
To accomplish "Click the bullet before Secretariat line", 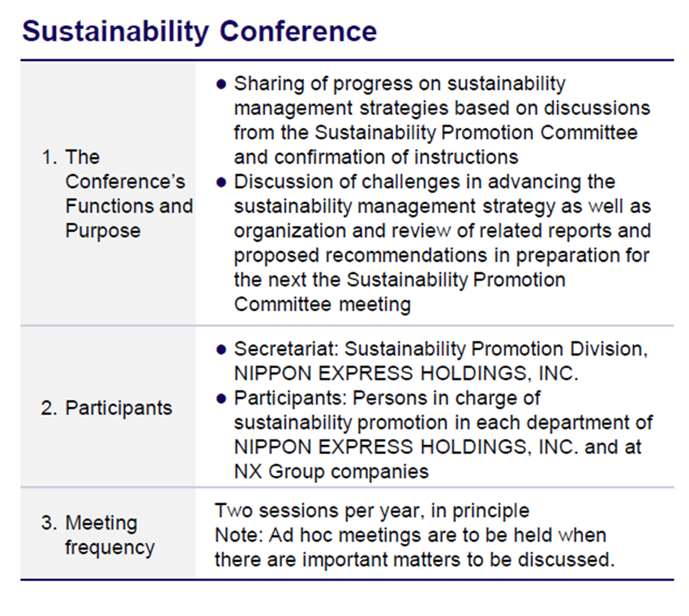I will click(221, 349).
